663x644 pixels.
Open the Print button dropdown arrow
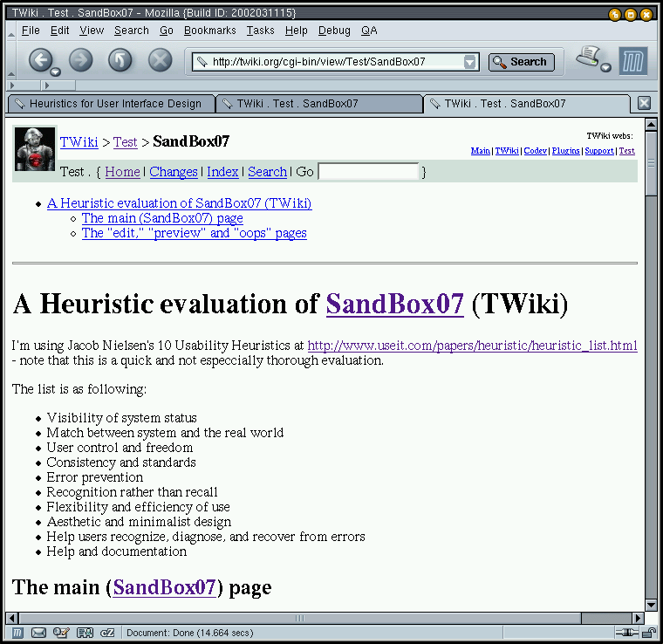(x=606, y=67)
